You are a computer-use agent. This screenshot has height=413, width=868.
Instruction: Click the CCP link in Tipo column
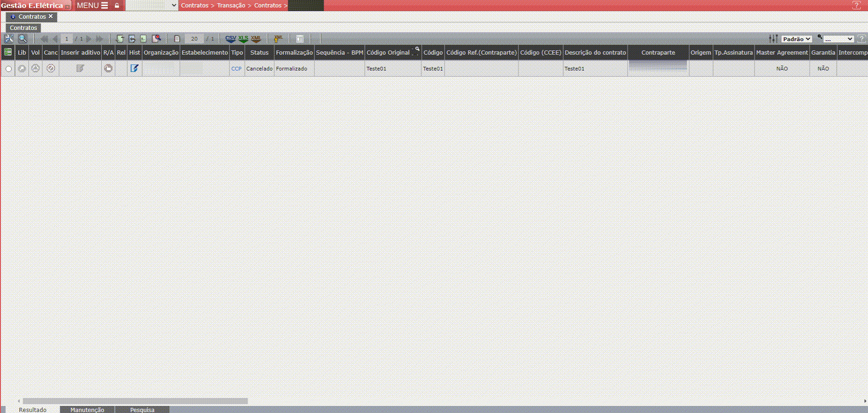coord(237,69)
